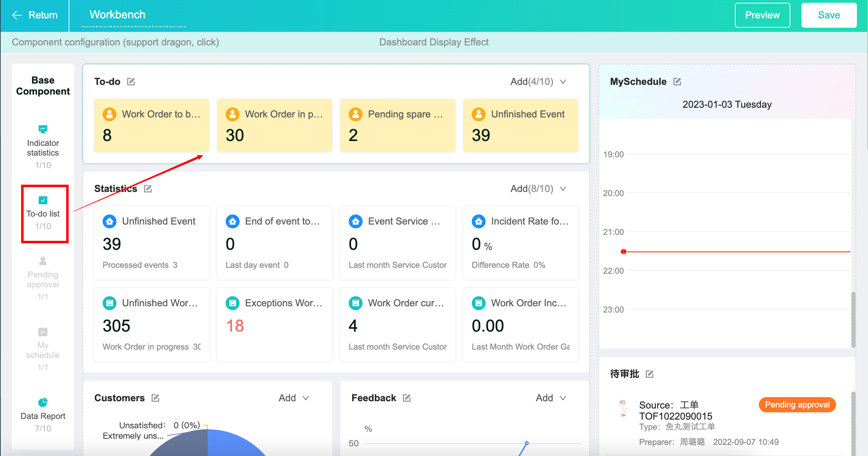Click the red 18 Exceptions value

click(x=235, y=326)
